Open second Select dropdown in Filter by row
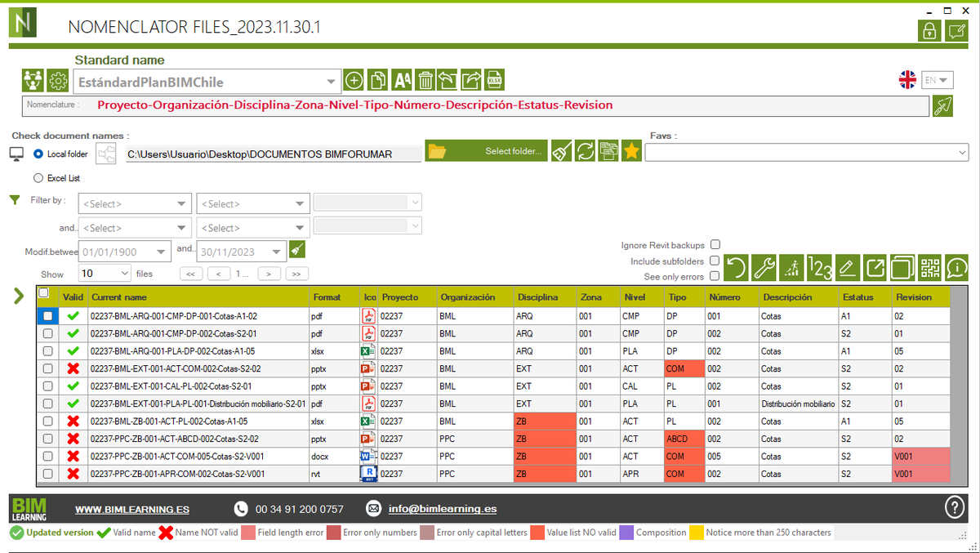 pyautogui.click(x=253, y=204)
